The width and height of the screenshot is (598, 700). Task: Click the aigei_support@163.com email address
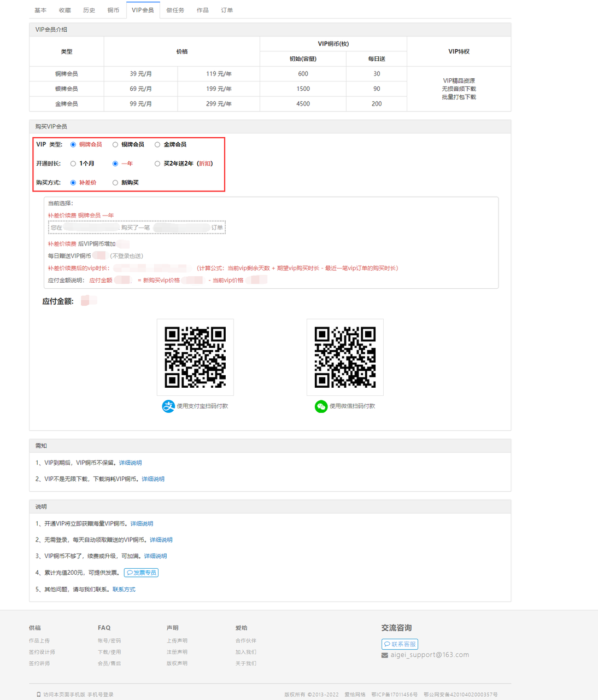[x=430, y=655]
